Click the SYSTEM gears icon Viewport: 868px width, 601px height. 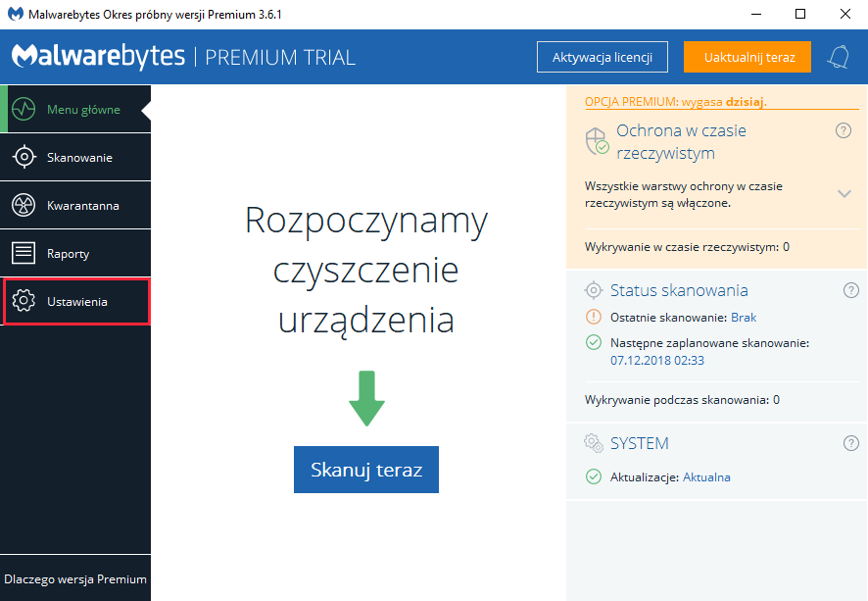[x=594, y=443]
